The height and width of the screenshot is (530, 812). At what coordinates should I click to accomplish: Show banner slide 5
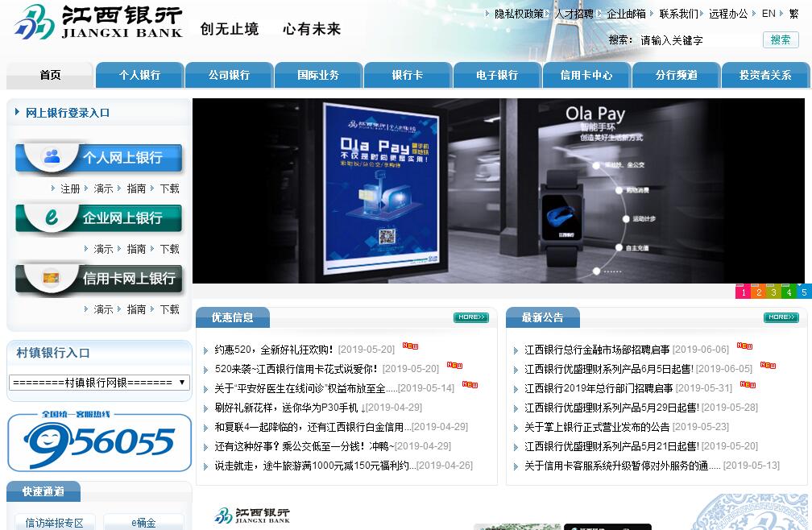804,292
